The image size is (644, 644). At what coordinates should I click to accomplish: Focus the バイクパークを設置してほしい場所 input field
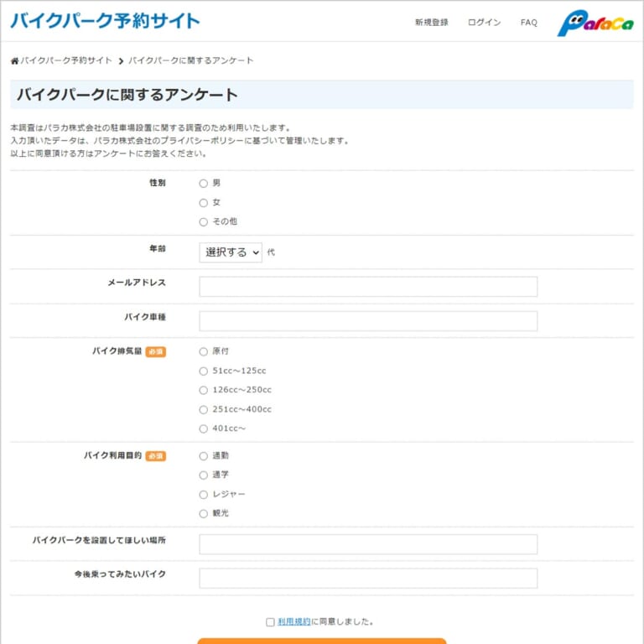tap(368, 544)
